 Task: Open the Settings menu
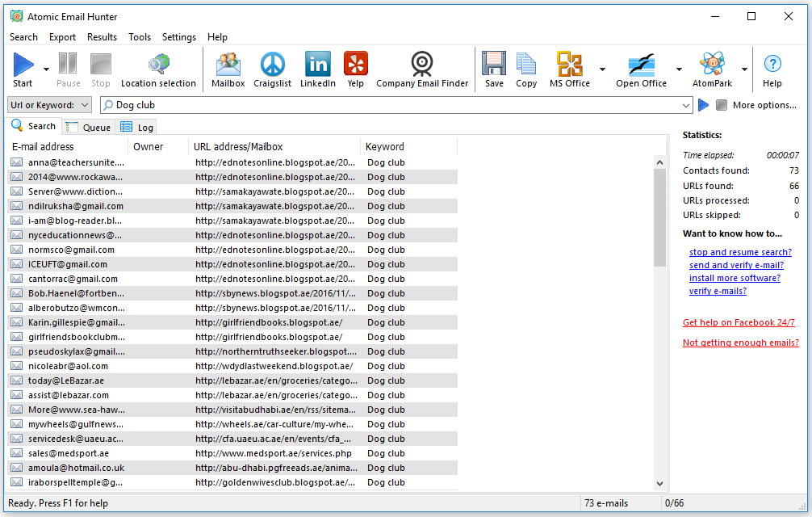pos(178,37)
